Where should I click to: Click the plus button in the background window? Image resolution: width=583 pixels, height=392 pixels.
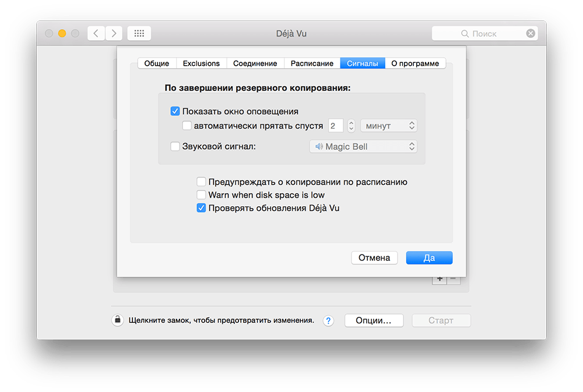point(440,280)
